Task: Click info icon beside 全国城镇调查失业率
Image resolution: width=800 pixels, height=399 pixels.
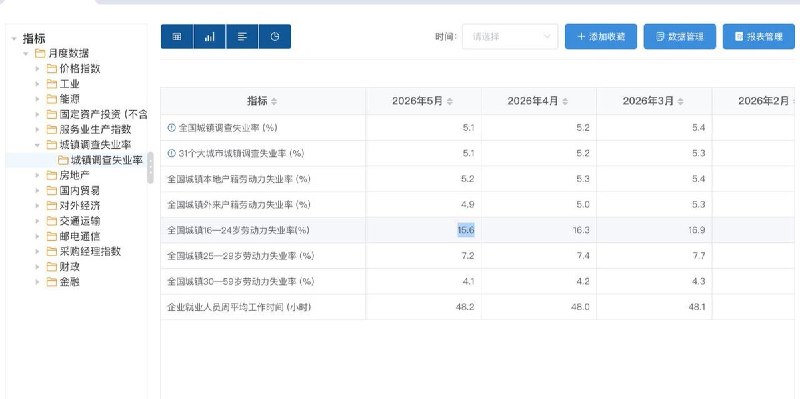Action: tap(171, 128)
